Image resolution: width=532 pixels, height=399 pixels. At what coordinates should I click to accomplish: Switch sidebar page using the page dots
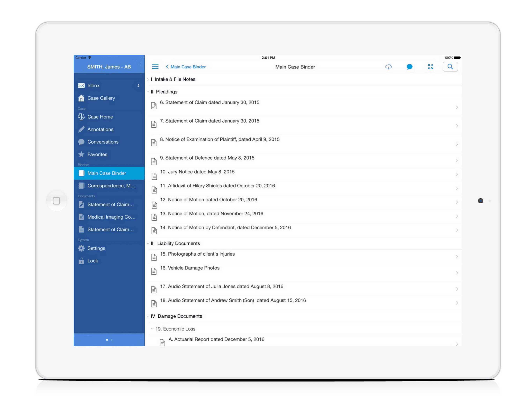[x=111, y=340]
